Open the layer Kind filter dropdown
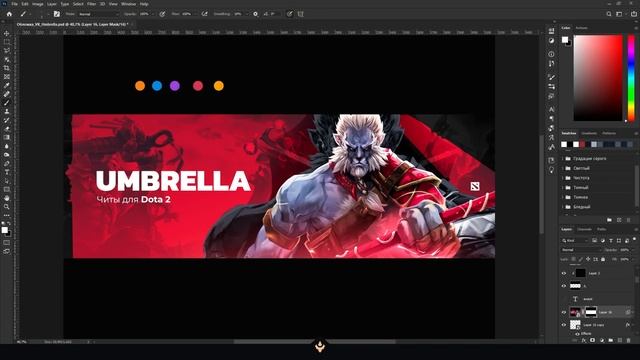The width and height of the screenshot is (640, 360). coord(575,241)
